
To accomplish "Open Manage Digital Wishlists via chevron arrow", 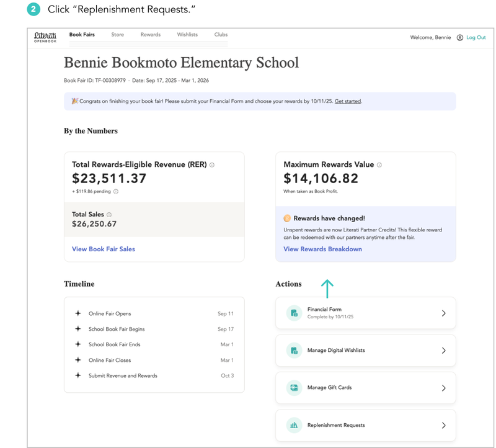I will (443, 351).
